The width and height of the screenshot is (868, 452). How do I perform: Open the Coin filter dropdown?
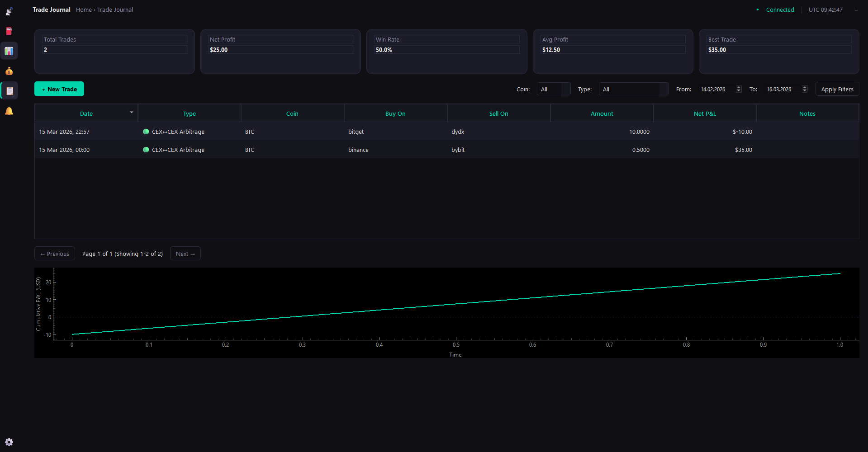553,89
